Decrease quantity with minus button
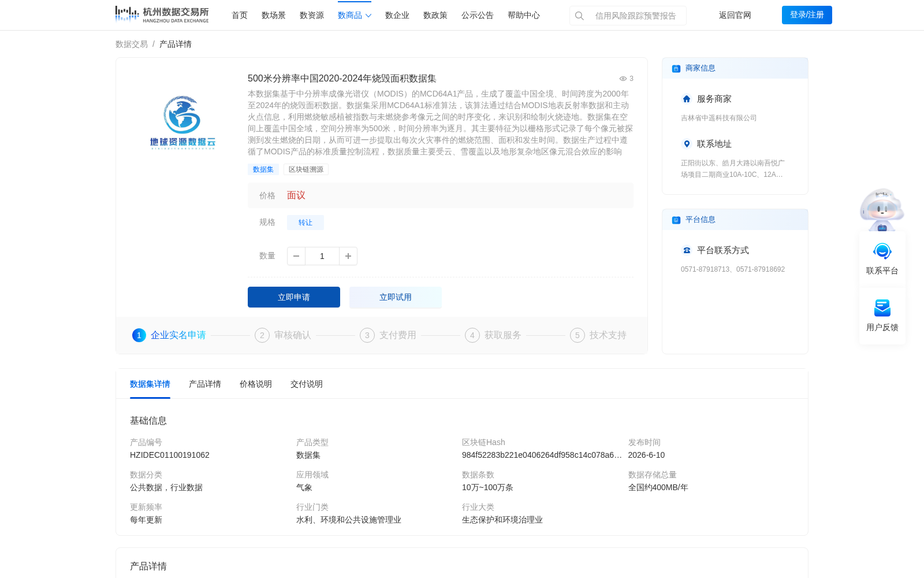Image resolution: width=924 pixels, height=578 pixels. [296, 256]
